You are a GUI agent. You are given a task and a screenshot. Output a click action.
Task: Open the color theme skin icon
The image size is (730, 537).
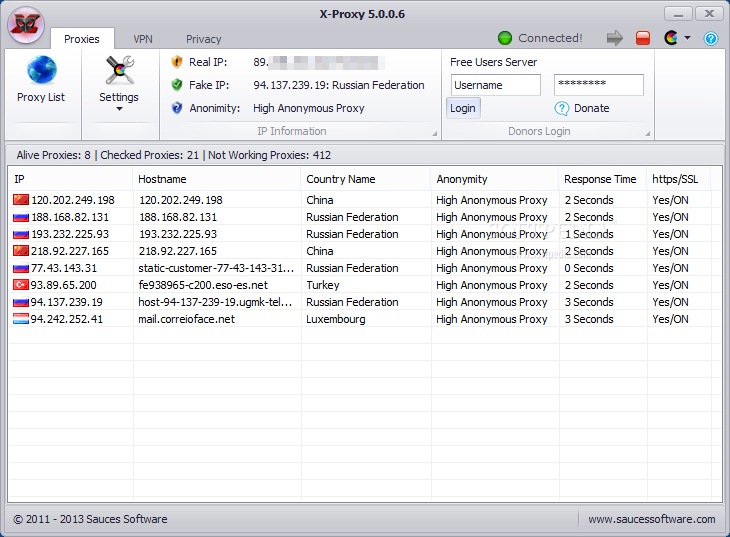click(671, 38)
